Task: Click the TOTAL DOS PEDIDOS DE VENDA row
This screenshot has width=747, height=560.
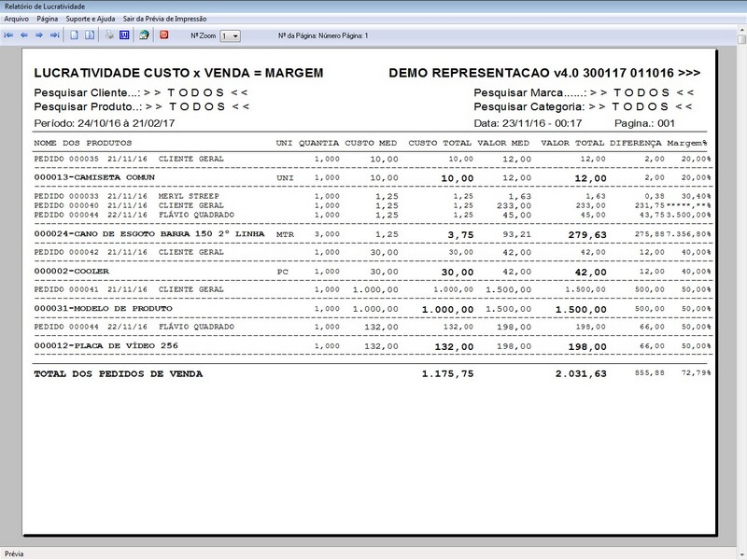Action: (x=372, y=374)
